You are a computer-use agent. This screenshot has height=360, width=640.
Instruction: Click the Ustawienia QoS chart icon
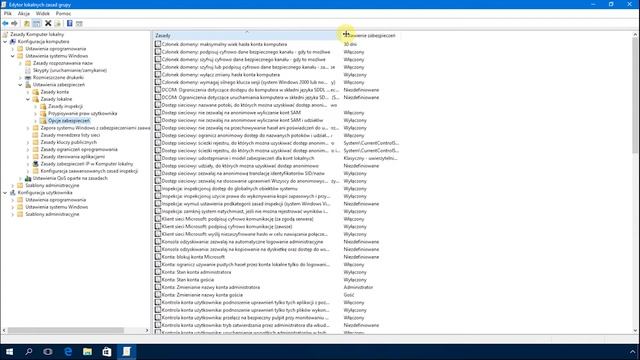pos(28,178)
